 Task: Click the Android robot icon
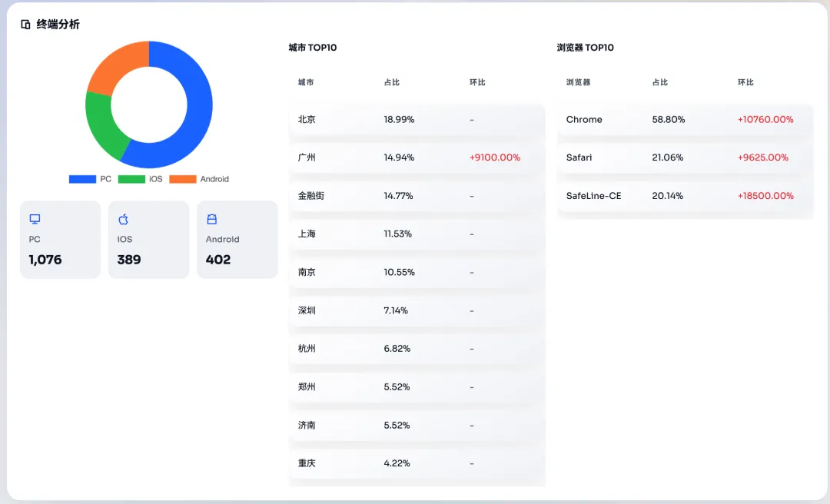tap(211, 220)
